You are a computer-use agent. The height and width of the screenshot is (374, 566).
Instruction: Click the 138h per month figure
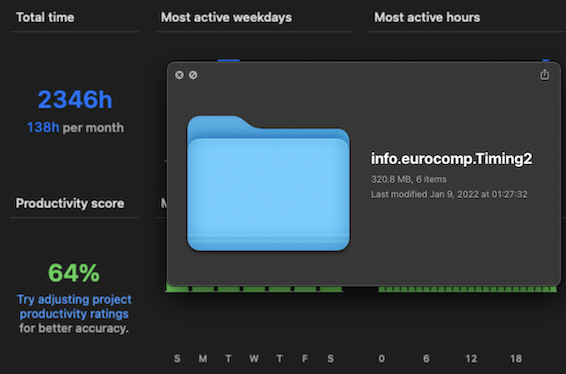point(75,127)
